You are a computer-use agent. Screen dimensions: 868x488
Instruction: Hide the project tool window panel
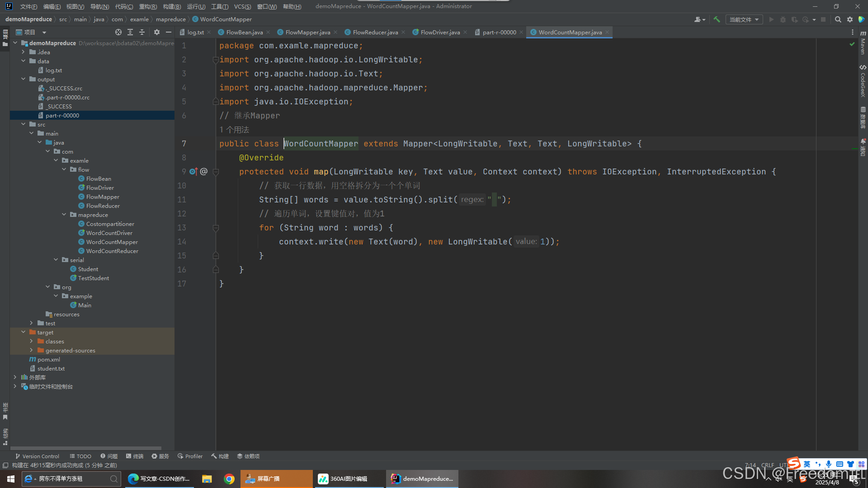point(169,32)
